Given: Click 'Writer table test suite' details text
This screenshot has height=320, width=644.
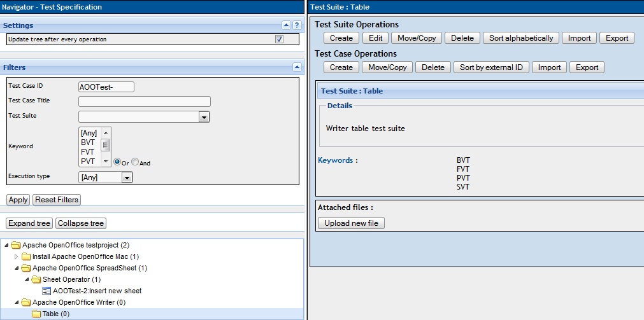Looking at the screenshot, I should [x=366, y=129].
